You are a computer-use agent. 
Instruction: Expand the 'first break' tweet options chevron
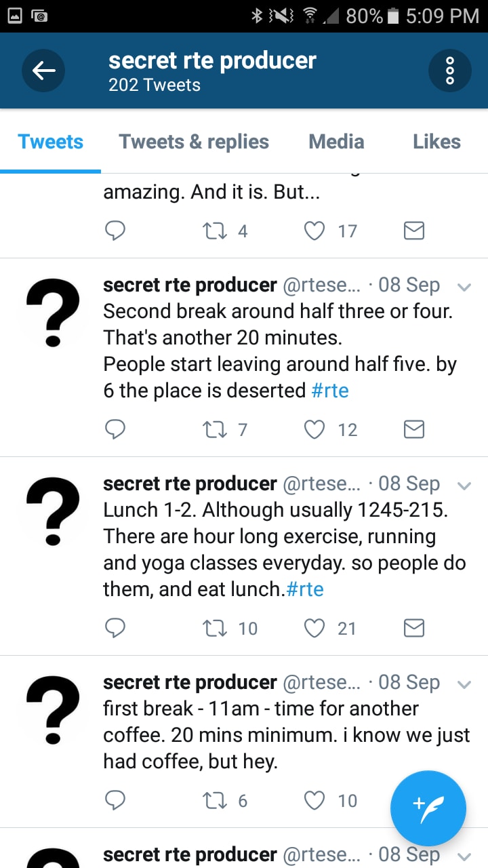pos(464,684)
